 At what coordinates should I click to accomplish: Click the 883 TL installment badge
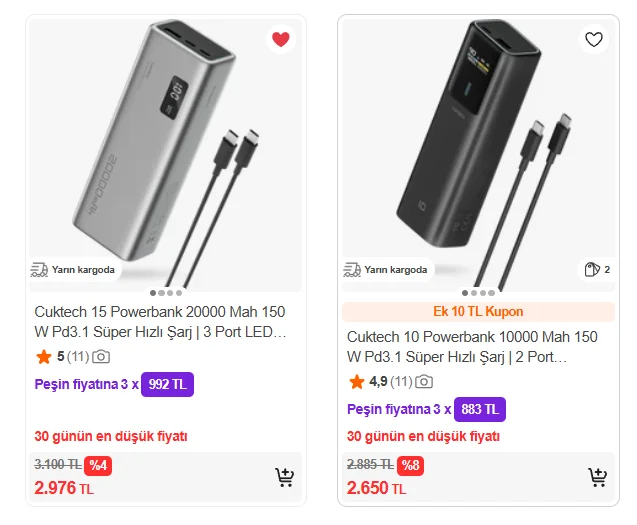point(480,409)
